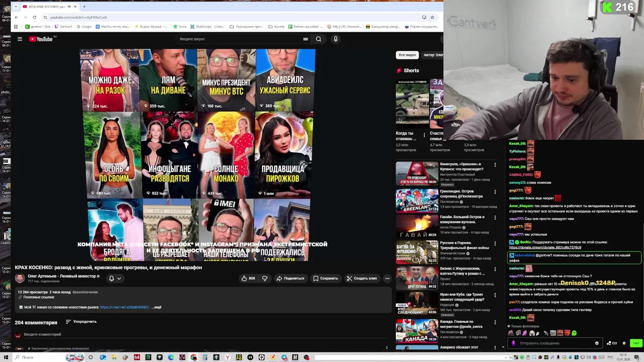Open the Yandex browser taskbar icon

click(227, 357)
